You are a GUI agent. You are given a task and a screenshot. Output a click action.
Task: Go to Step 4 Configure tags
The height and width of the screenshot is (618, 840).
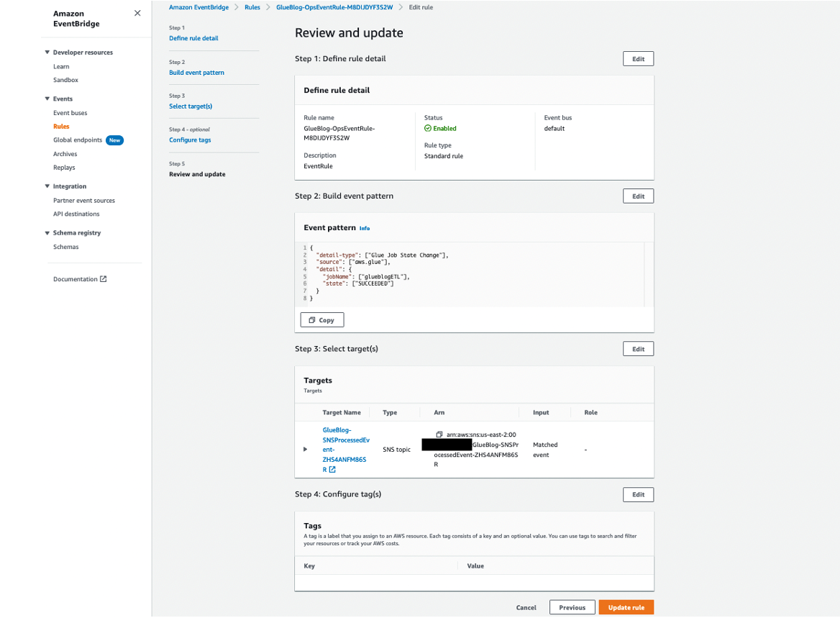point(190,140)
